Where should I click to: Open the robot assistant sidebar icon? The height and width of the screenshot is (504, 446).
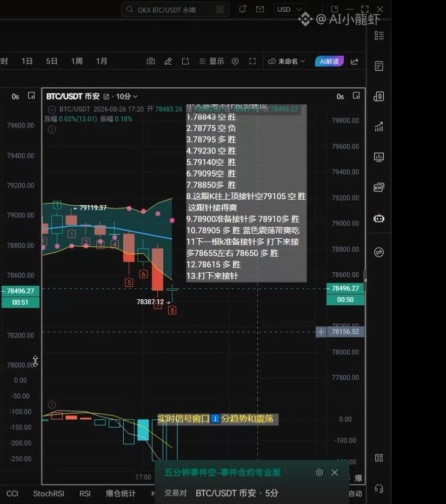coord(379,218)
